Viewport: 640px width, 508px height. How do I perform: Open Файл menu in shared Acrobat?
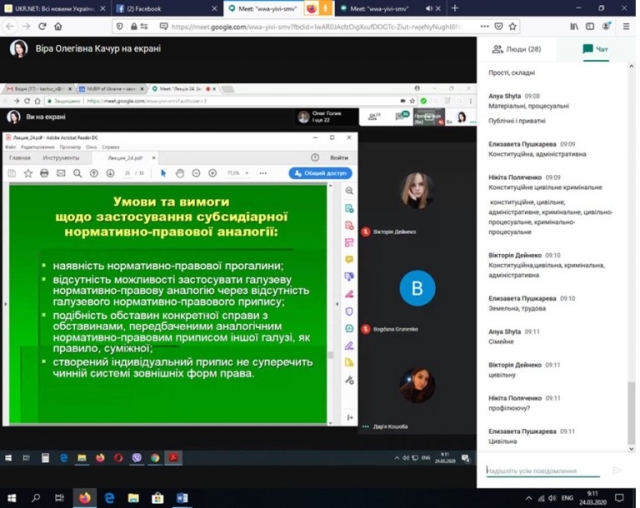pos(10,147)
